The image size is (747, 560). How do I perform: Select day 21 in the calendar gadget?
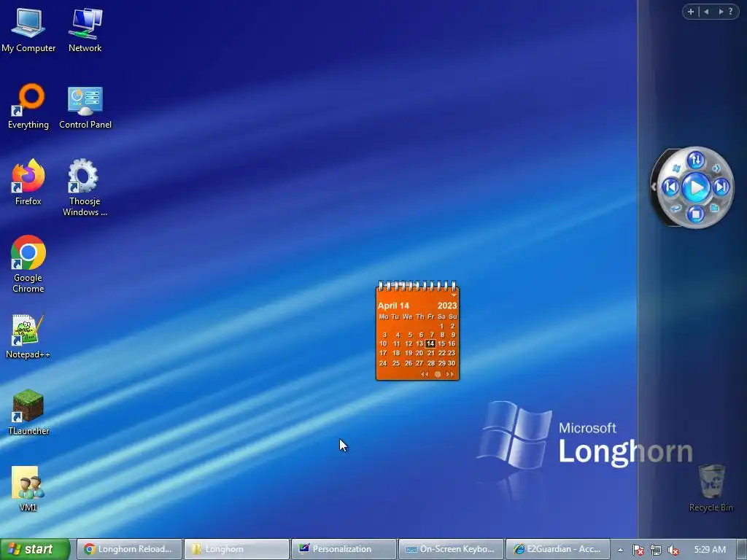(430, 353)
